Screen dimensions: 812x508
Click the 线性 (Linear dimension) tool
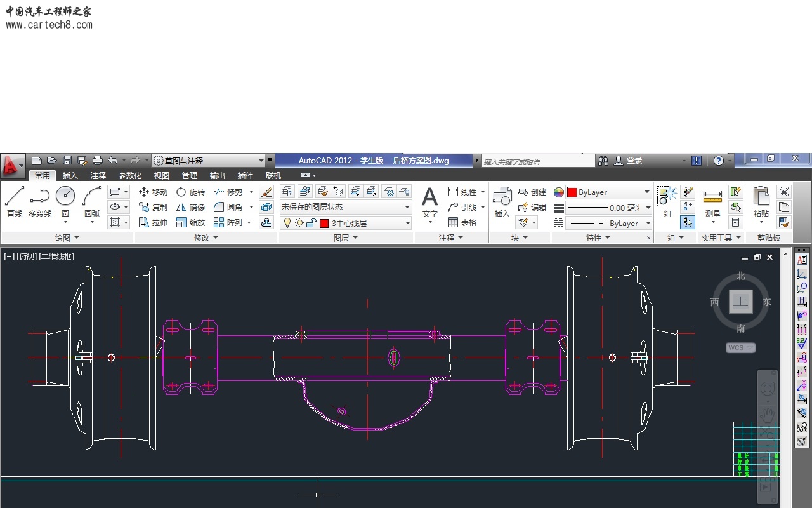click(462, 192)
